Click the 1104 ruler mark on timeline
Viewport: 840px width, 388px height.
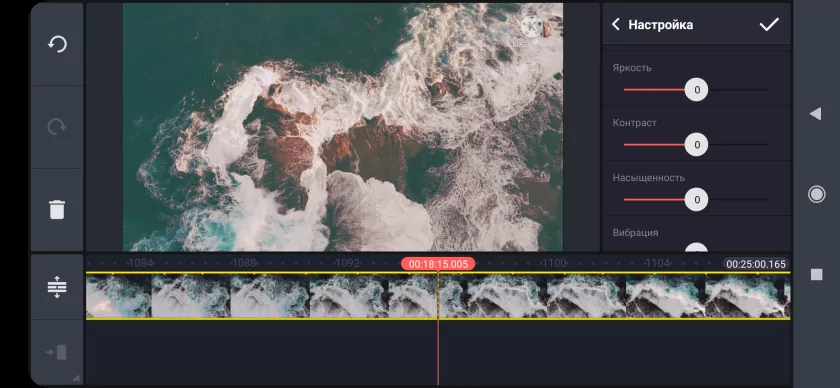(657, 263)
